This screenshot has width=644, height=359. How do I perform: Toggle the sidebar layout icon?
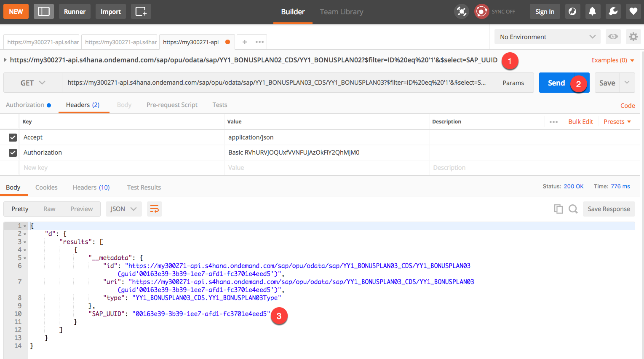(x=44, y=11)
